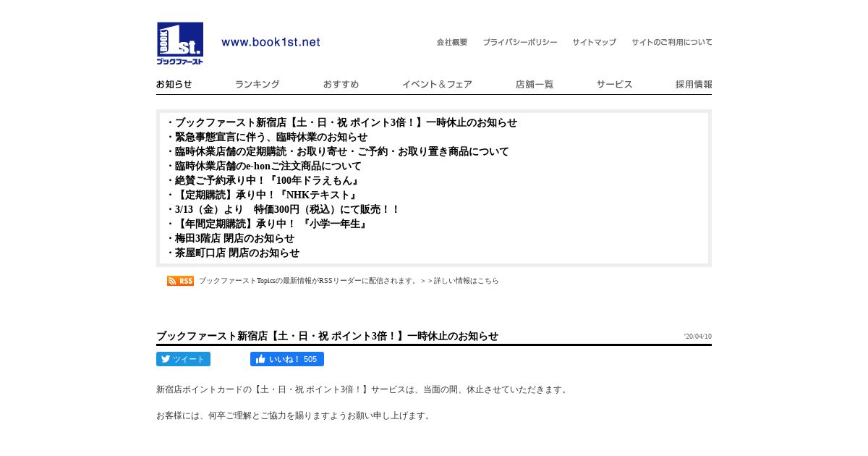Viewport: 868px width, 456px height.
Task: Select the ランキング navigation tab
Action: [257, 85]
